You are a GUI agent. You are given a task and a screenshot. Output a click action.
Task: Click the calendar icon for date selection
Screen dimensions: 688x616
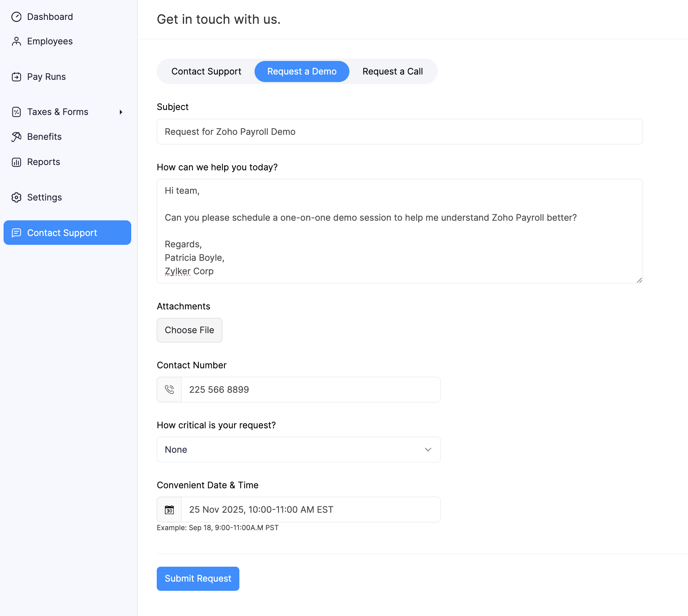(170, 510)
